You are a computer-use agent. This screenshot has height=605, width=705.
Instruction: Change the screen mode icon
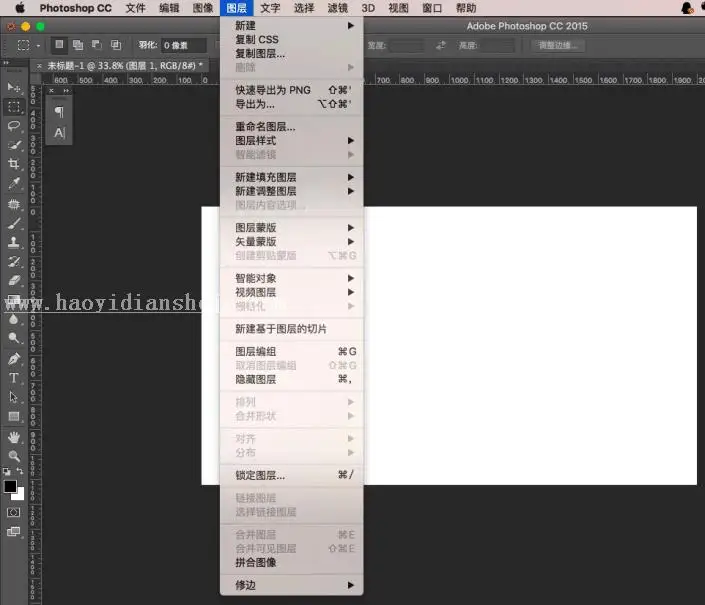click(x=13, y=532)
